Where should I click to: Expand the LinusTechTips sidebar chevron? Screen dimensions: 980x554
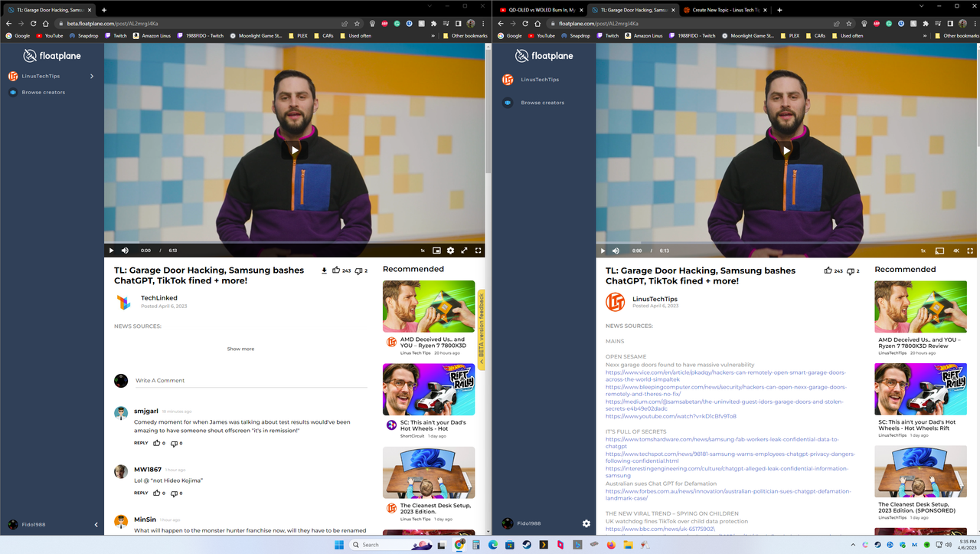(x=91, y=76)
